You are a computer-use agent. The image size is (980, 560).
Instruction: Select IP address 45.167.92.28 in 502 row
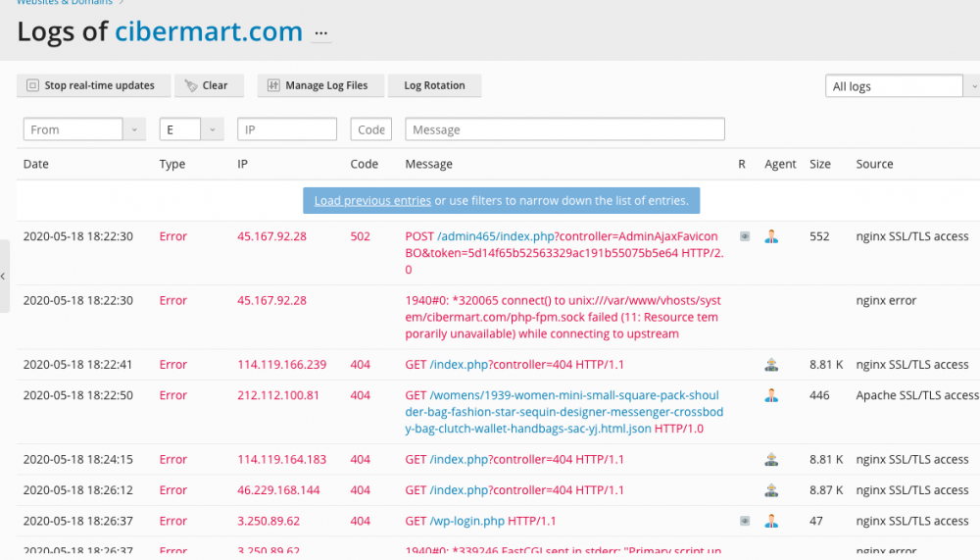click(271, 236)
